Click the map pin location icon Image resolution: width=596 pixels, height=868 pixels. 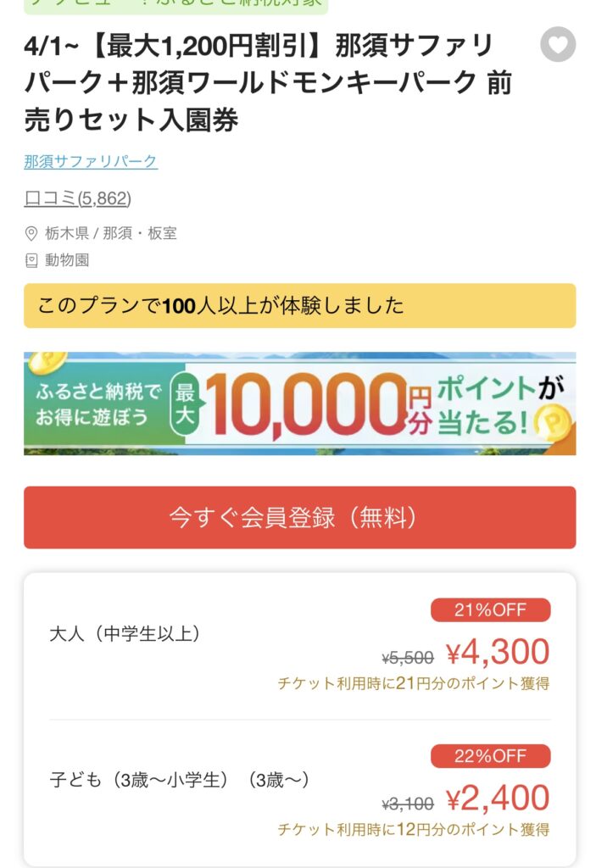point(31,234)
